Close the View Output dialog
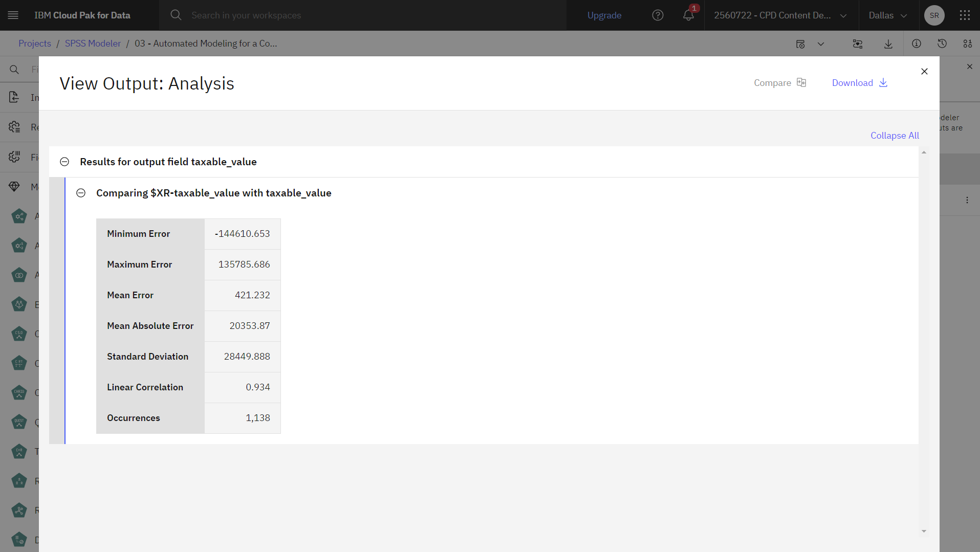 (924, 72)
